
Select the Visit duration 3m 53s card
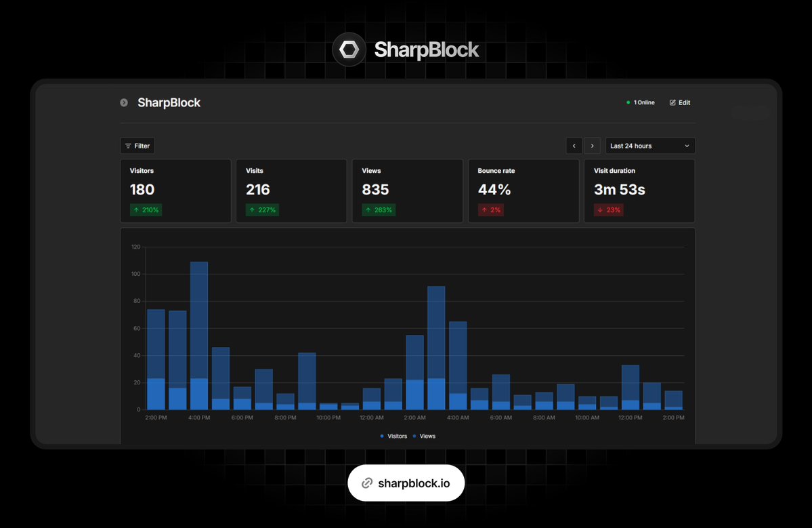[639, 190]
